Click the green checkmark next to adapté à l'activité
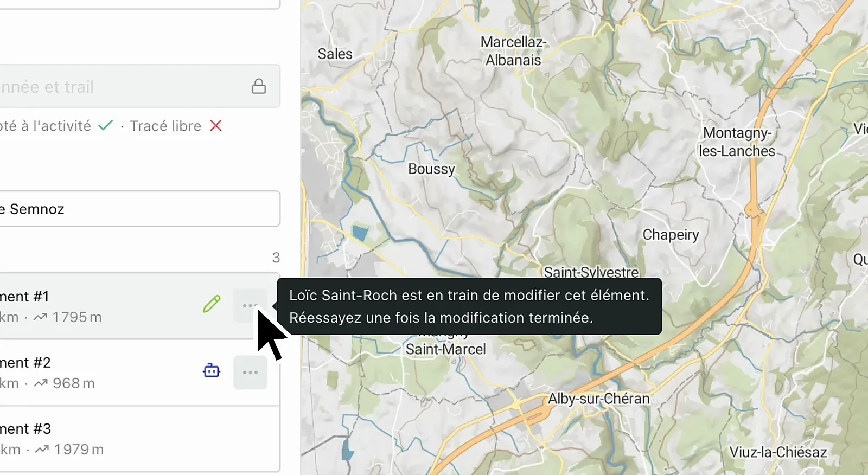Viewport: 868px width, 475px height. [x=106, y=126]
